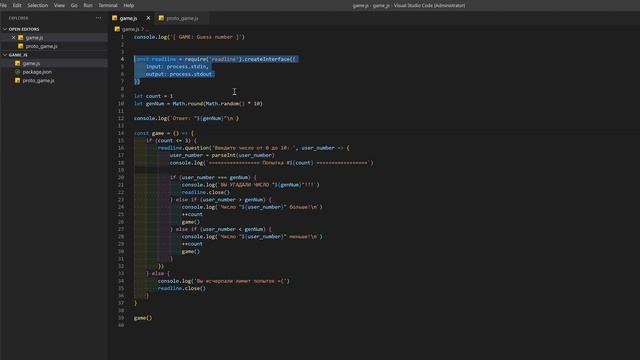Open the File menu
This screenshot has width=640, height=360.
click(4, 5)
